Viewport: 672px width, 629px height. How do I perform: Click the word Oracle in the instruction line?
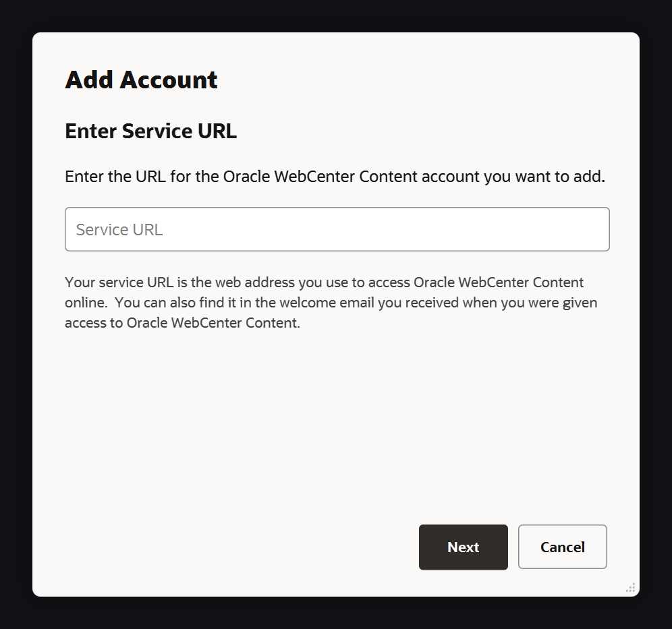[246, 177]
